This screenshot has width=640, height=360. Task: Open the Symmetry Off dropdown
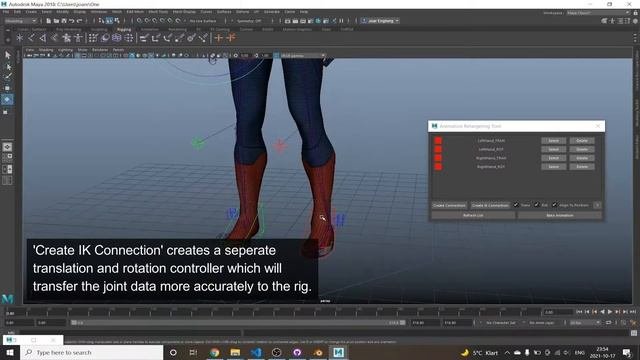click(x=250, y=21)
